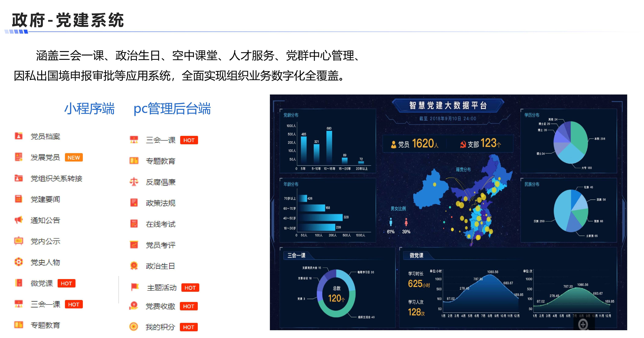Open the 政治生日 badge icon

134,265
